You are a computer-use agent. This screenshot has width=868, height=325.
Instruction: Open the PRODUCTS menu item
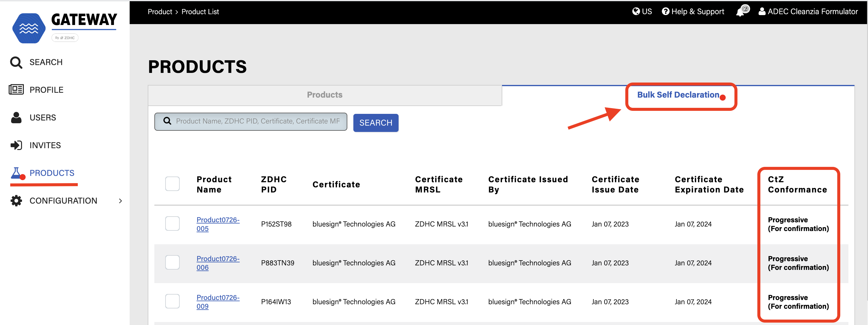click(52, 173)
